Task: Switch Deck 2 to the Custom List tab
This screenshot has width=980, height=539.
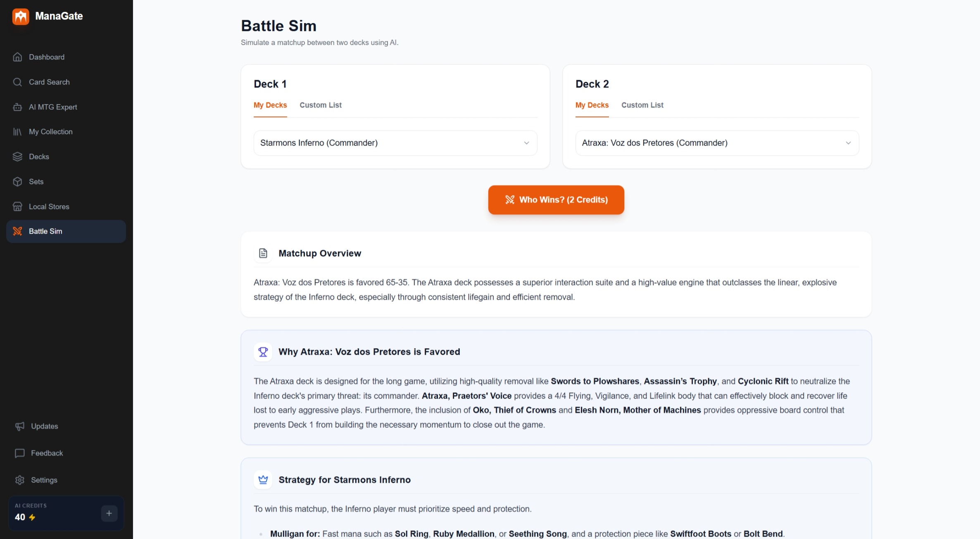Action: 642,105
